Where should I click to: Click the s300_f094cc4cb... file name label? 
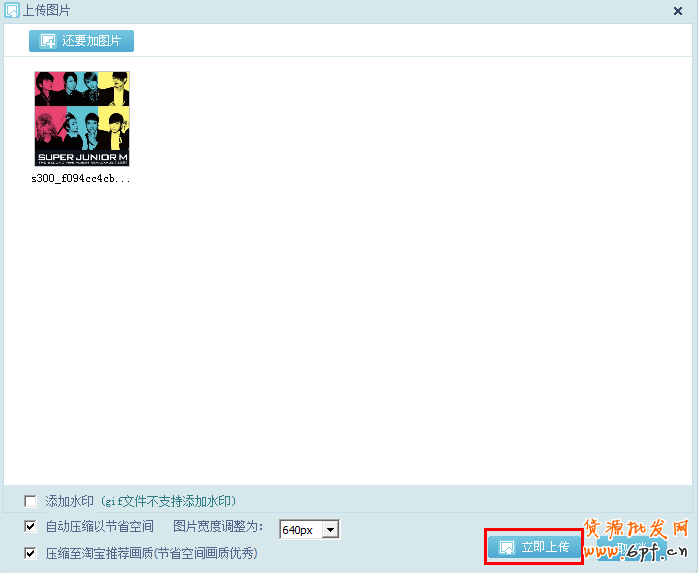click(82, 179)
